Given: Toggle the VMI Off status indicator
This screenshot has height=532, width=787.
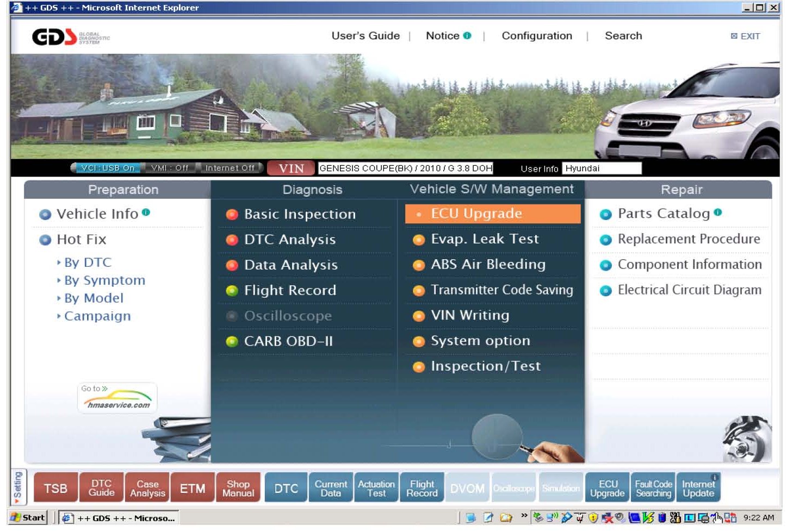Looking at the screenshot, I should [x=169, y=168].
